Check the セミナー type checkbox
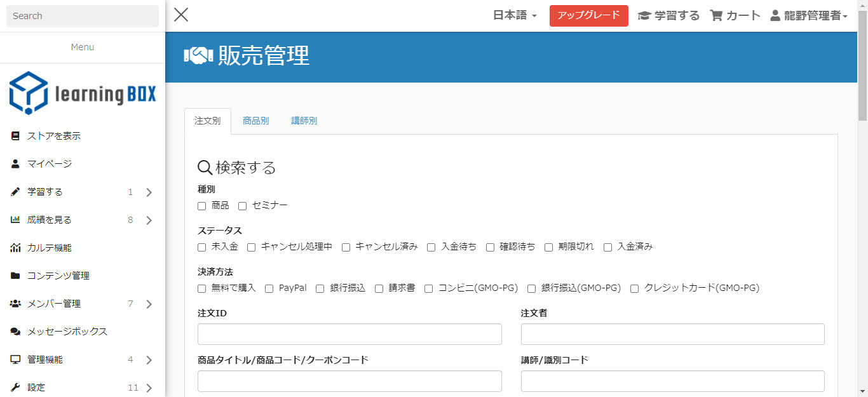The width and height of the screenshot is (868, 397). pyautogui.click(x=242, y=206)
